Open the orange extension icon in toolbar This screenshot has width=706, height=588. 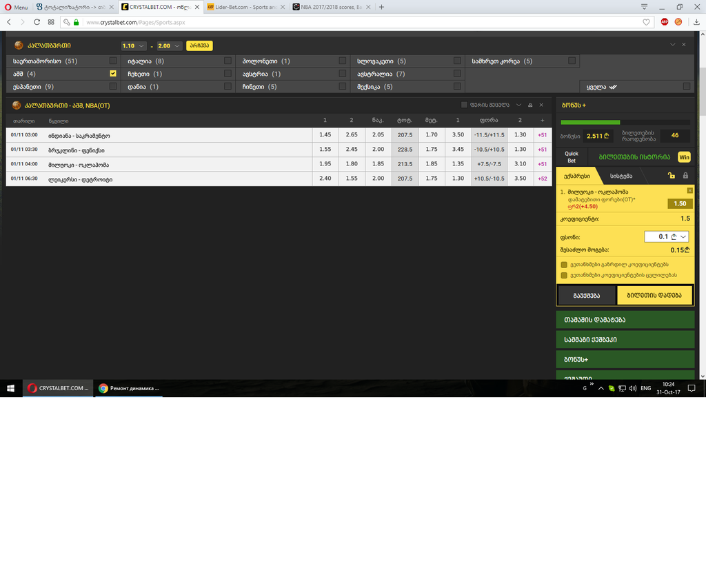pyautogui.click(x=678, y=21)
